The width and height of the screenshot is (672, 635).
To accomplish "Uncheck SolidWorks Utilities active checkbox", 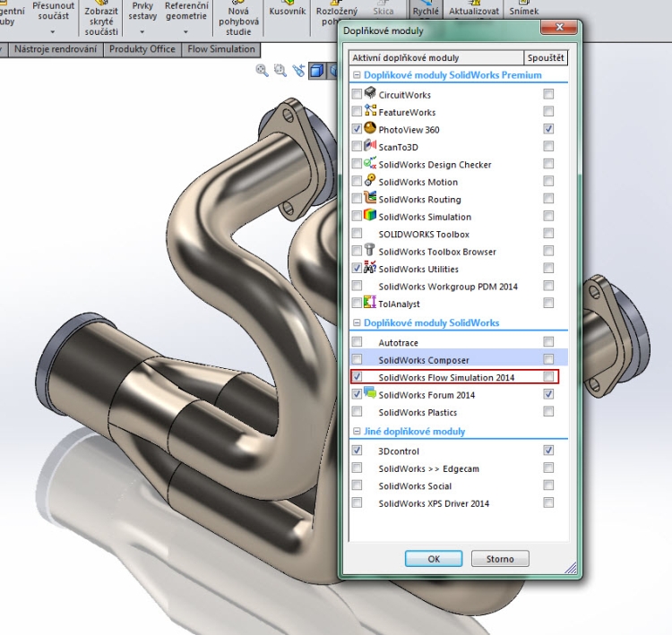I will (x=357, y=268).
